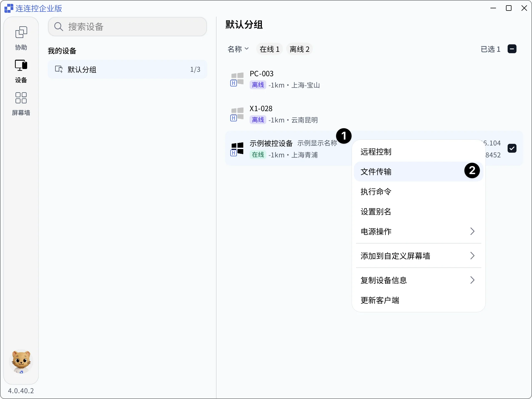
Task: Click the version number 4.0.40.2
Action: coord(21,391)
